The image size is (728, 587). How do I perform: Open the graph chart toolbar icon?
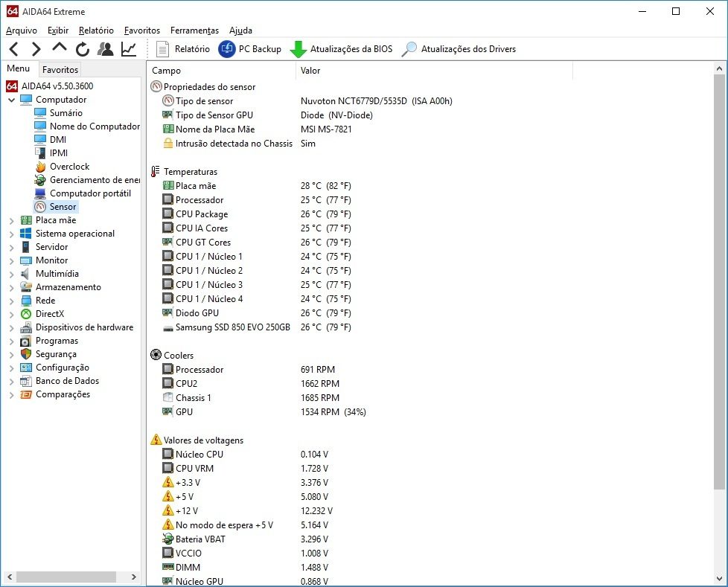tap(129, 48)
